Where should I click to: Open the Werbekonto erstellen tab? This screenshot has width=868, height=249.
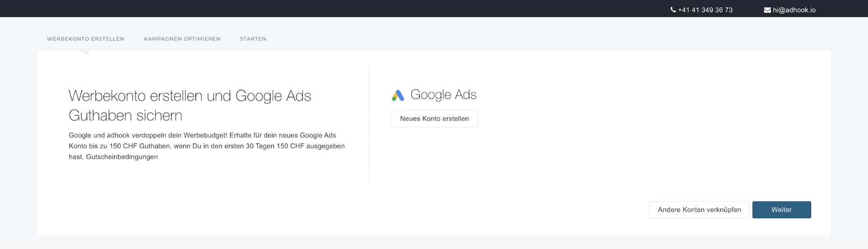tap(86, 39)
